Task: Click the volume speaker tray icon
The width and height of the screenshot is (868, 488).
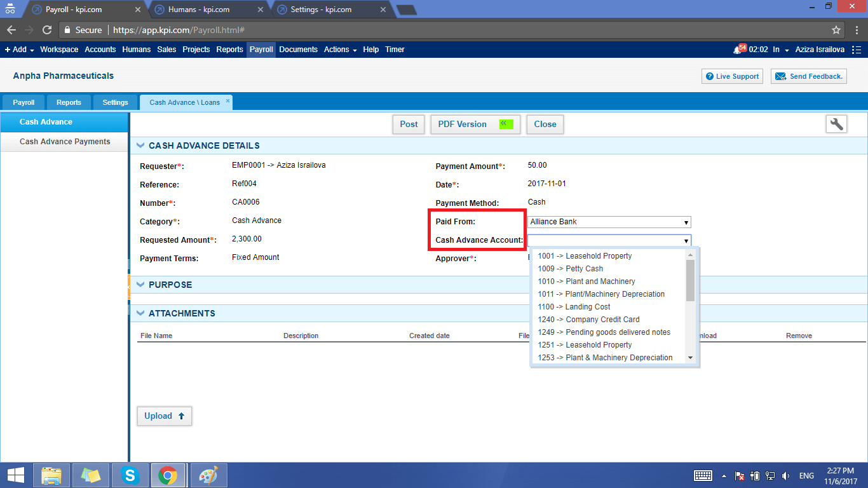Action: tap(786, 475)
